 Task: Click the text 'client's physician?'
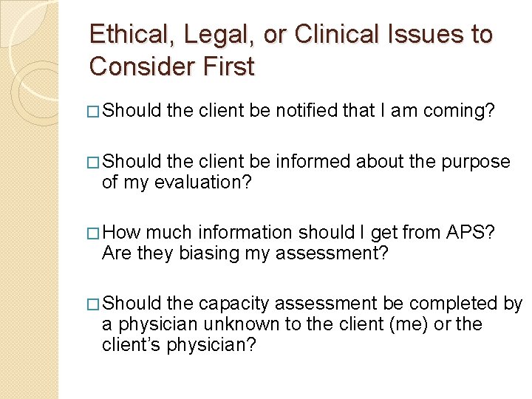point(179,345)
